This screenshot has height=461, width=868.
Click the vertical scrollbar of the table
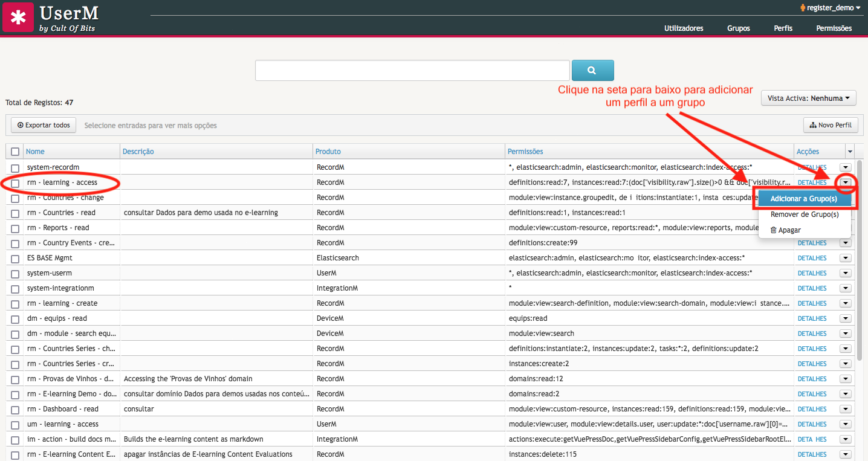tap(860, 260)
